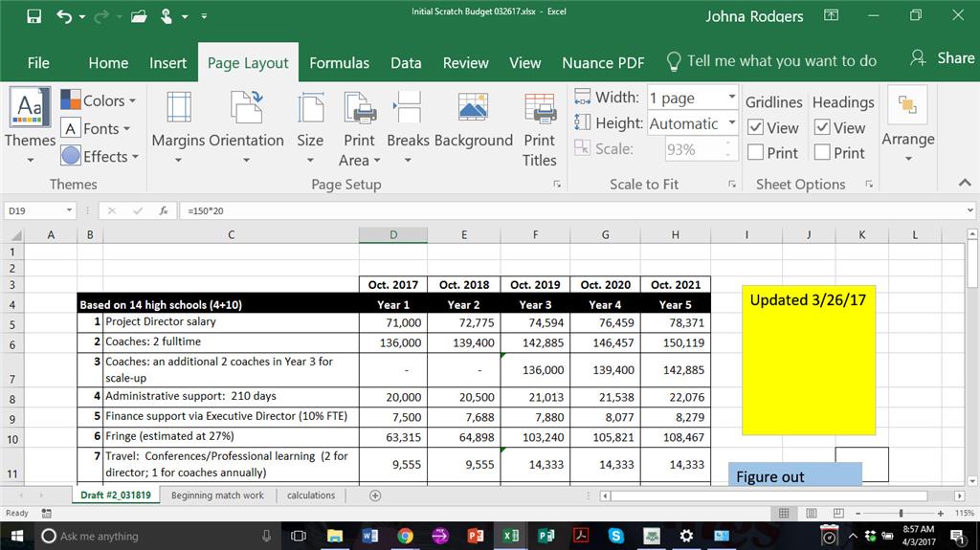Viewport: 980px width, 550px height.
Task: Open Chrome from the taskbar
Action: (405, 536)
